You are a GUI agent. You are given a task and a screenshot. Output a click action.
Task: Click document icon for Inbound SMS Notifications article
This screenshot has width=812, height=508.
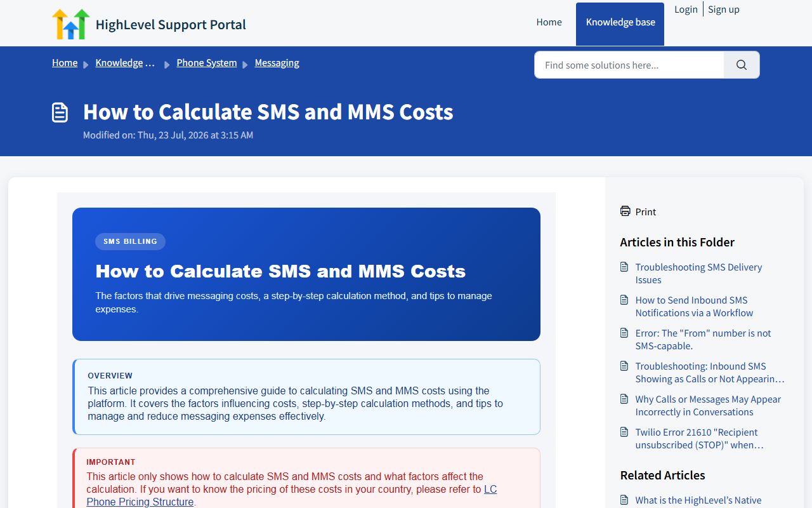tap(624, 300)
